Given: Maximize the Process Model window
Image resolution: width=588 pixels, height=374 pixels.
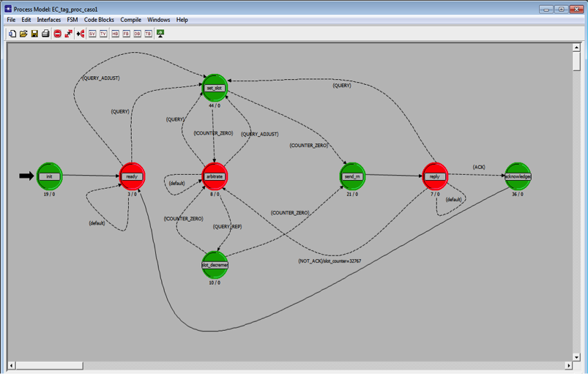Looking at the screenshot, I should coord(561,9).
